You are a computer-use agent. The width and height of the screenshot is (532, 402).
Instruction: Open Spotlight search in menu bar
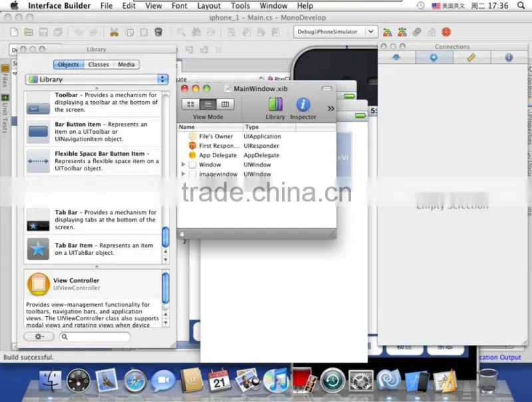pyautogui.click(x=521, y=5)
